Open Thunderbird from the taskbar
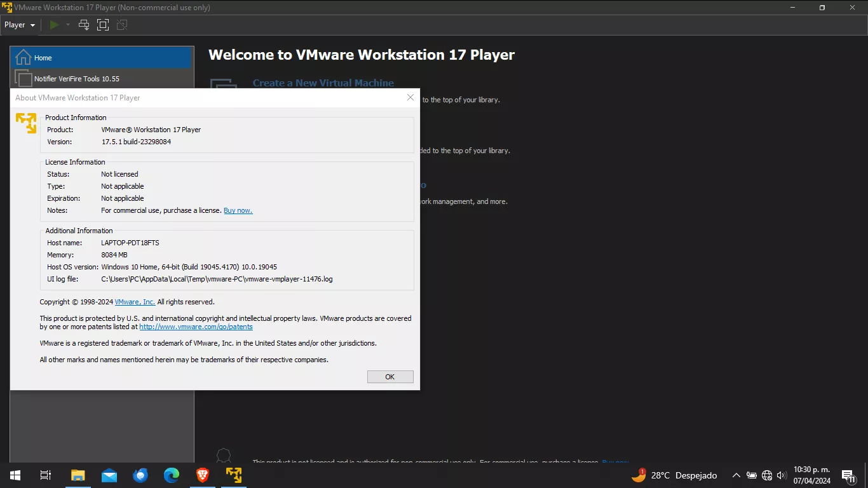The image size is (868, 488). pyautogui.click(x=140, y=475)
